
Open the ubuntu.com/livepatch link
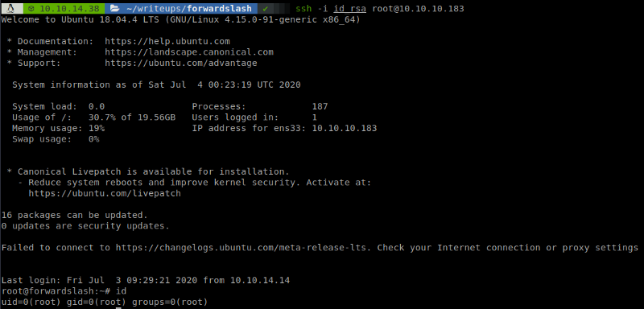pyautogui.click(x=105, y=193)
